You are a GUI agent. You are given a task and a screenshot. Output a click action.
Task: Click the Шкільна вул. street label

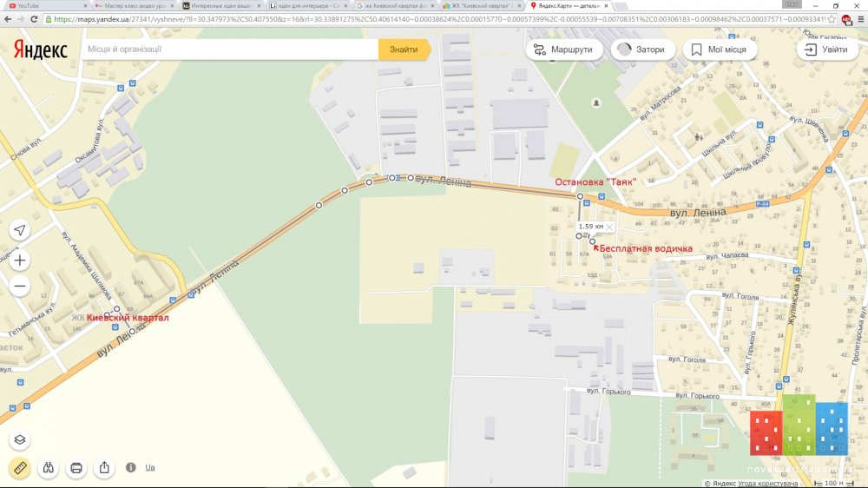pos(719,143)
